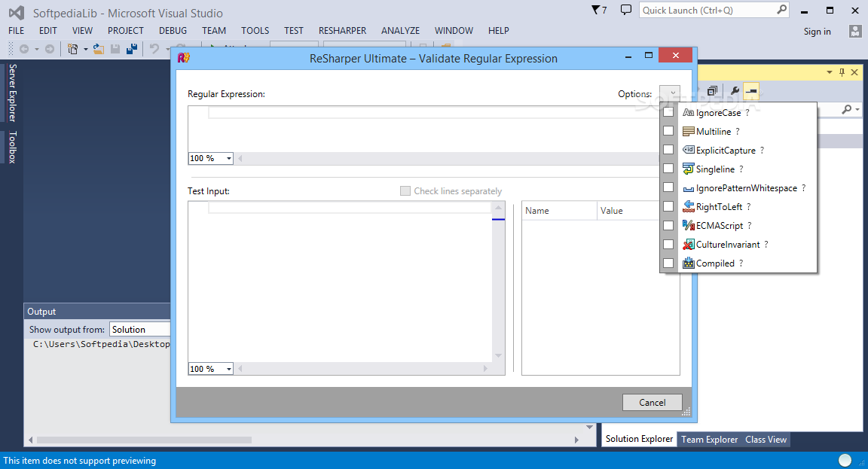The width and height of the screenshot is (868, 469).
Task: Enable the RightToLeft checkbox
Action: pyautogui.click(x=668, y=206)
